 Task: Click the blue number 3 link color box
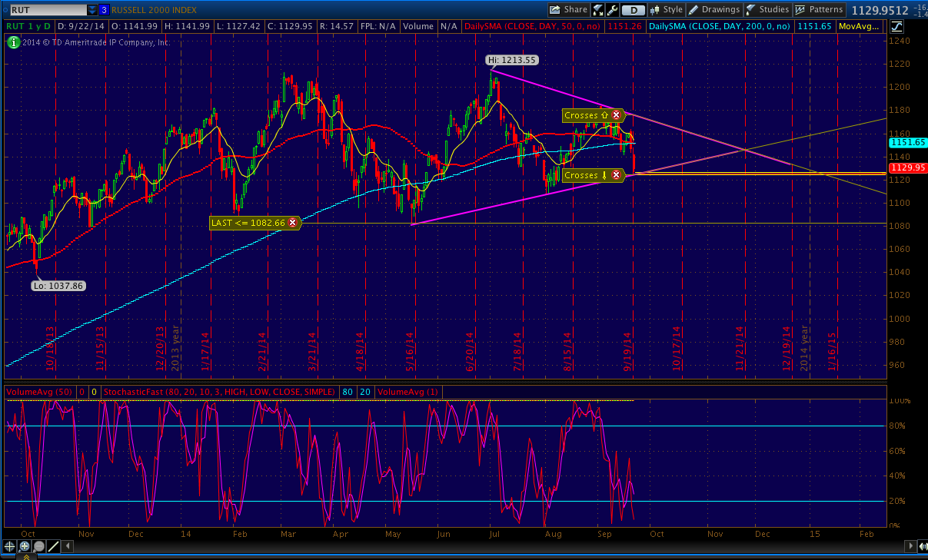coord(105,10)
